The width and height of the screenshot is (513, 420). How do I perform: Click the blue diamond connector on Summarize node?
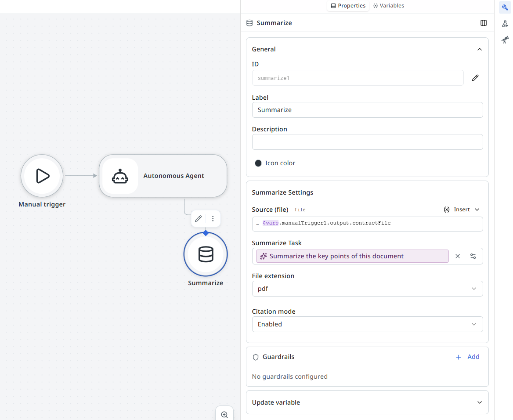[206, 233]
